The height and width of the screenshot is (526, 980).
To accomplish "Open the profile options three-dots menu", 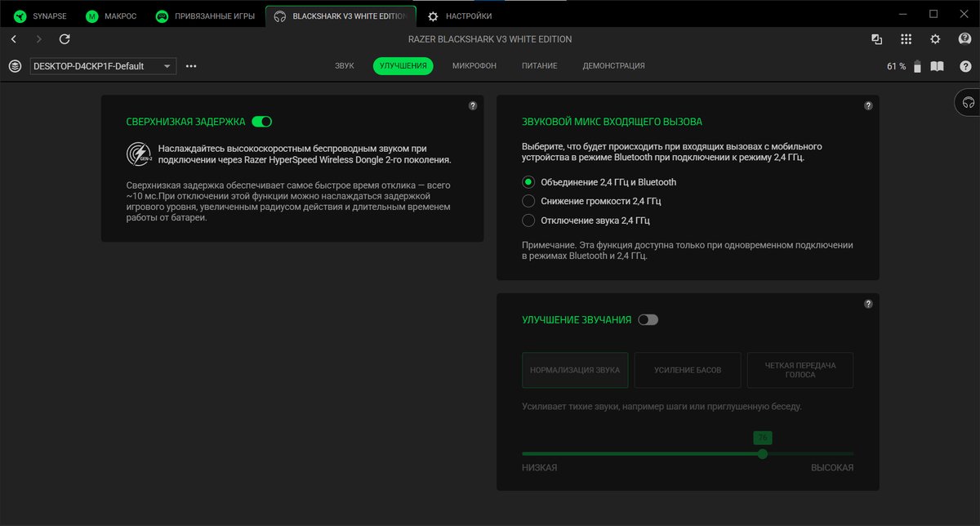I will (x=191, y=66).
